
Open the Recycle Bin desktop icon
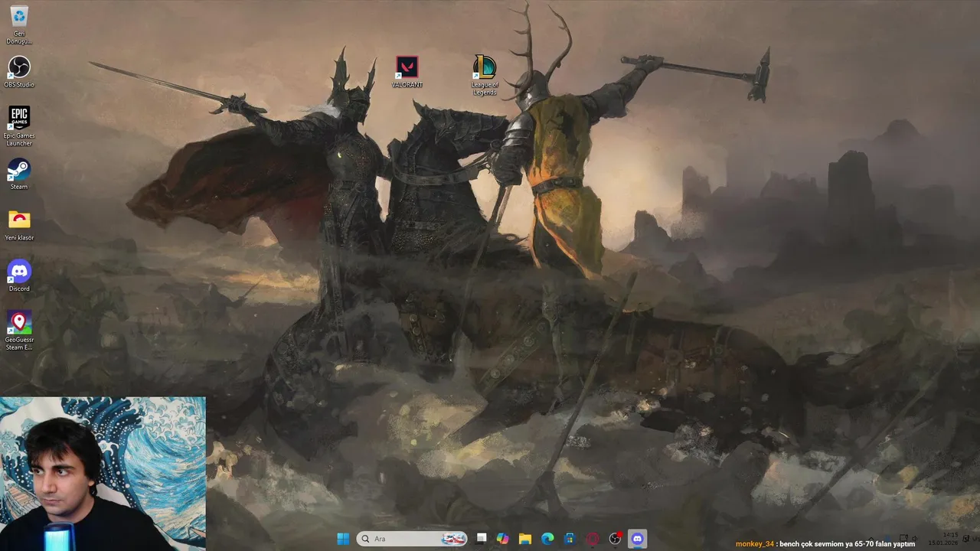pos(19,23)
